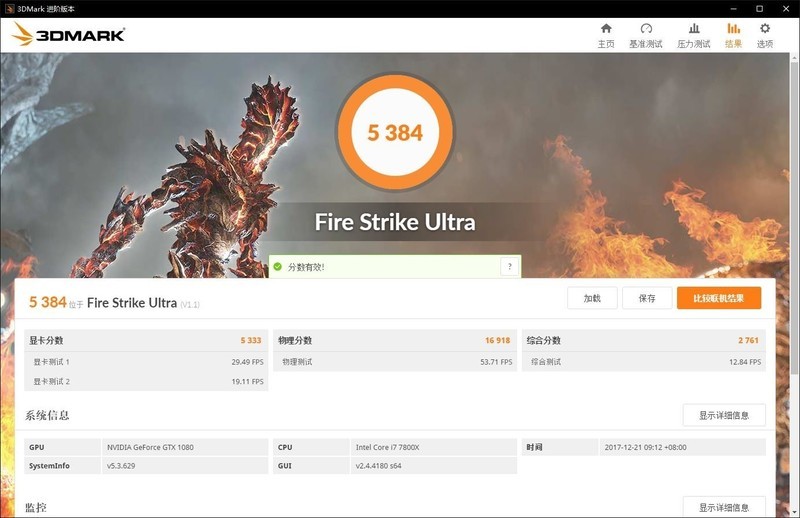Click orange compare online results button

pos(718,298)
